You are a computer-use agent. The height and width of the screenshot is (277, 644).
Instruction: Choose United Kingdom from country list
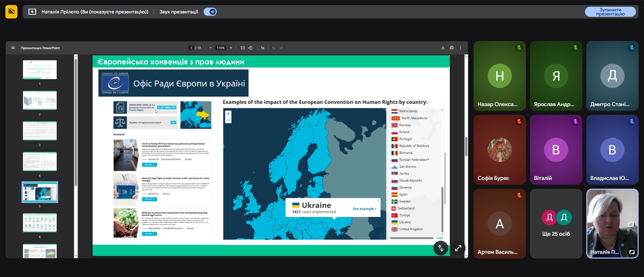(x=411, y=229)
